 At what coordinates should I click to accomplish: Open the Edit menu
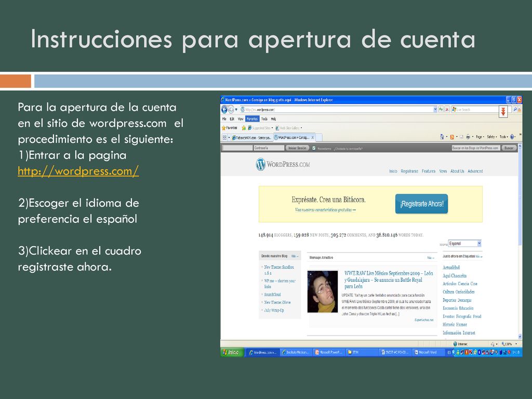[232, 119]
